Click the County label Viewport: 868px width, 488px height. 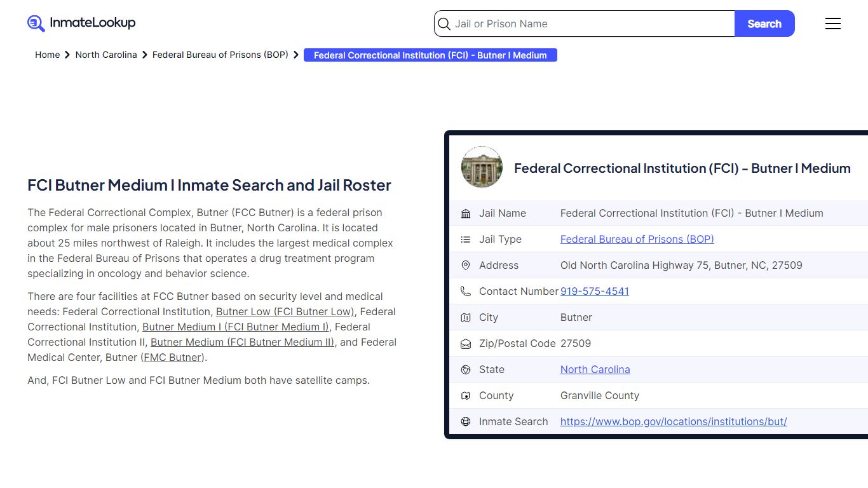point(496,395)
